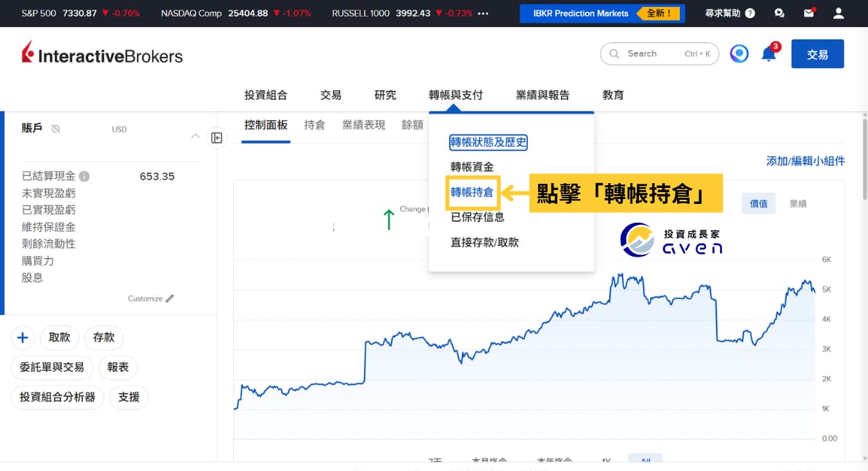
Task: Click RUSSELL 1000 ticker in top bar
Action: (402, 13)
